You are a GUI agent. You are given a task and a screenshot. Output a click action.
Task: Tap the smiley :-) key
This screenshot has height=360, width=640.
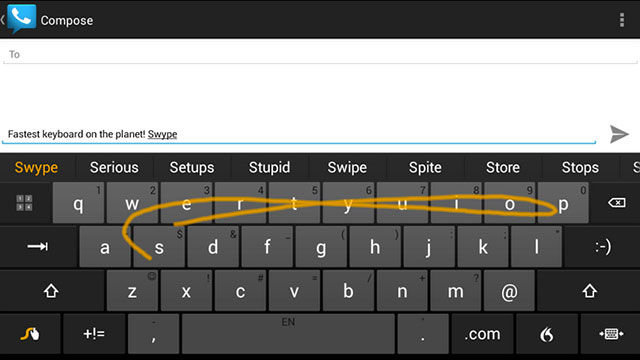click(603, 247)
